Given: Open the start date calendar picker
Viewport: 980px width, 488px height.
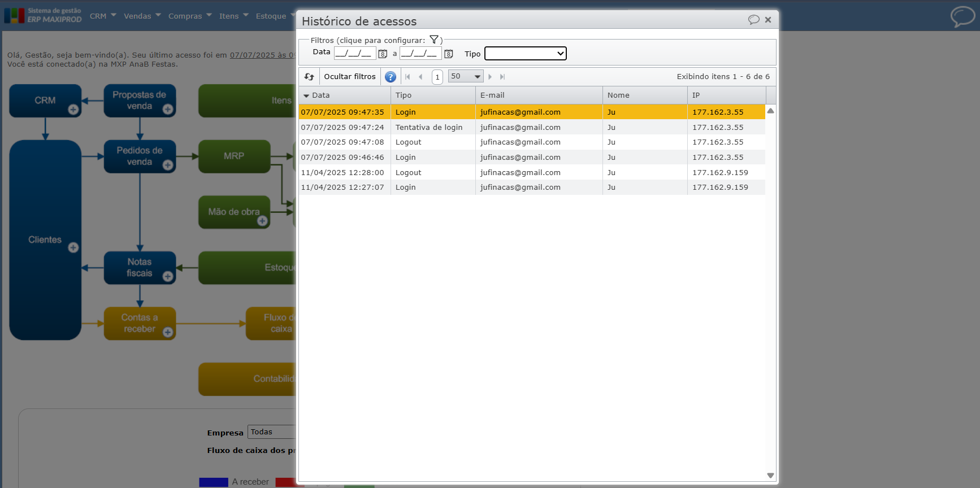Looking at the screenshot, I should coord(383,54).
